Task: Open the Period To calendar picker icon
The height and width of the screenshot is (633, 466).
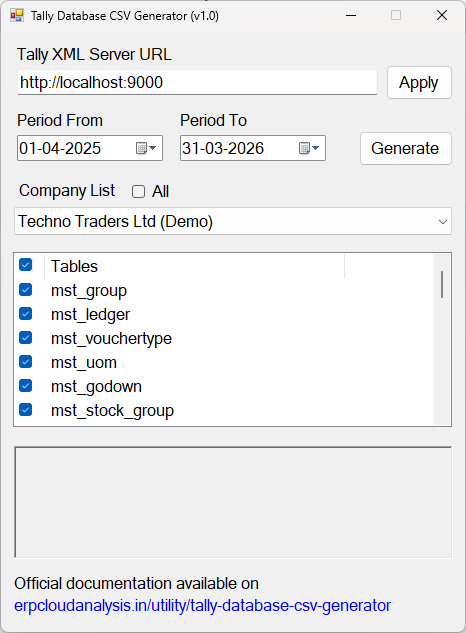Action: point(309,149)
